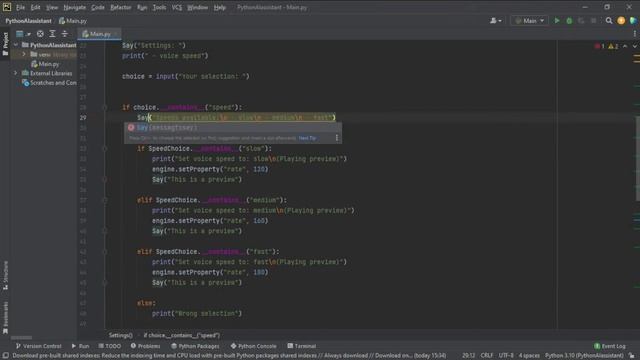Toggle code fold at if choice line
Viewport: 640px width, 360px height.
105,107
